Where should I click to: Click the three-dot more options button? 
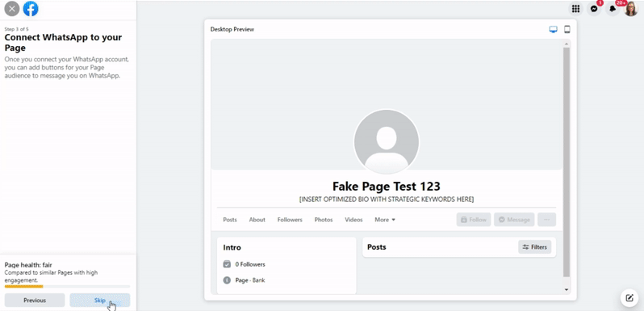point(546,220)
